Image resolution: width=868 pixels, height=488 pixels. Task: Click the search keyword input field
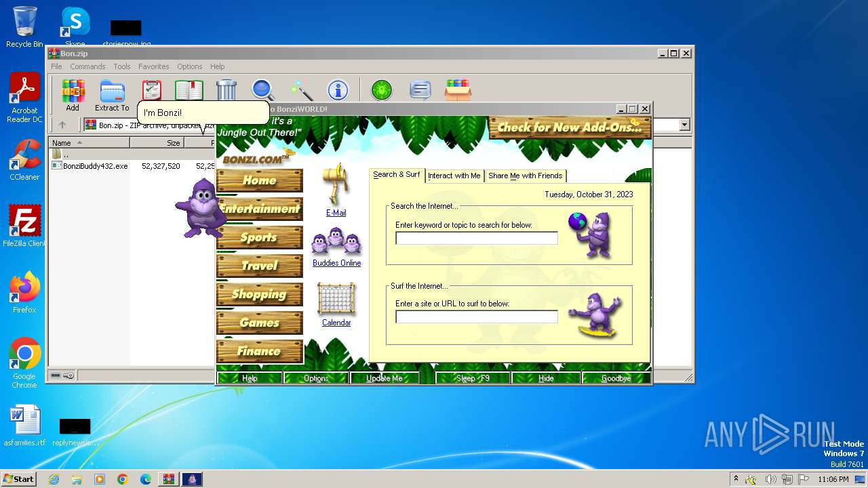[x=477, y=238]
